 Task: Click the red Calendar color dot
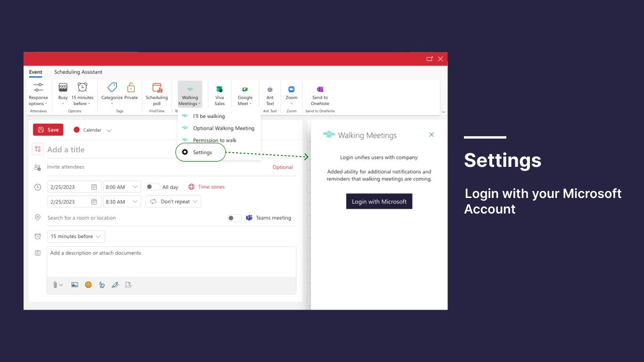(76, 130)
